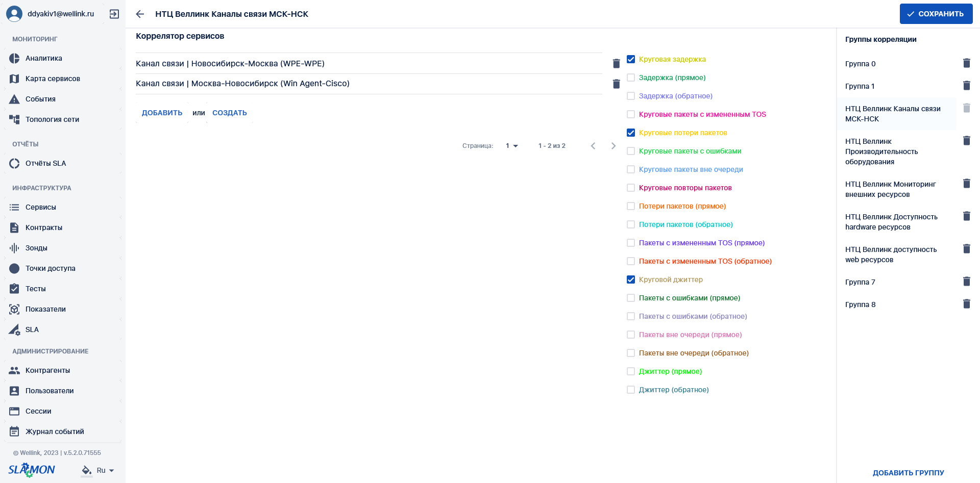The width and height of the screenshot is (980, 483).
Task: Enable Круговые пакеты с измененным TOS
Action: [631, 114]
